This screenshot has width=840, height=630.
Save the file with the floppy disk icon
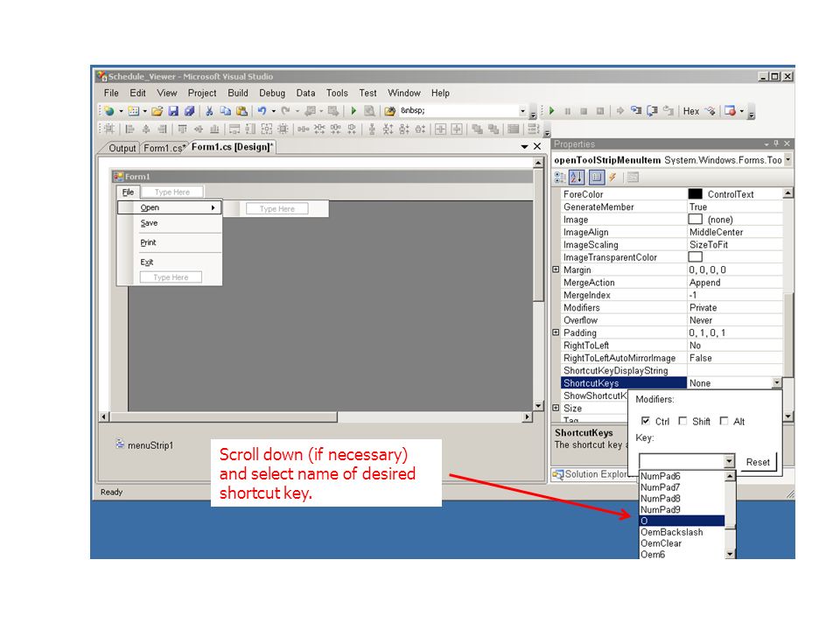click(x=173, y=111)
